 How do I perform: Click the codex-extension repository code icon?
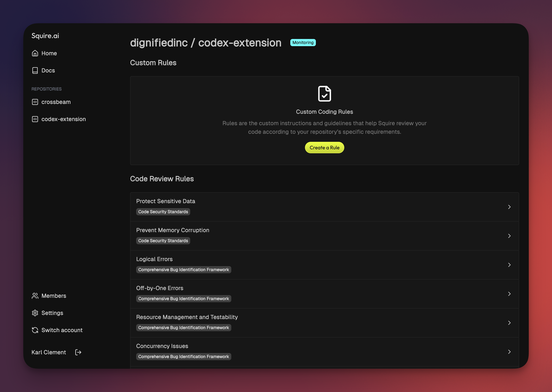click(x=35, y=119)
